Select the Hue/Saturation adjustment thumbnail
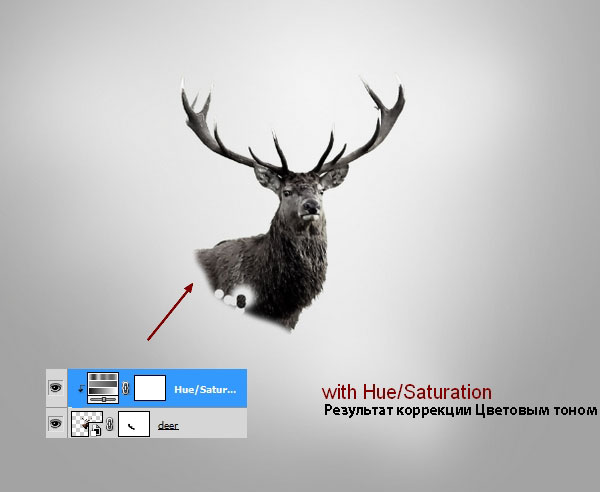Image resolution: width=600 pixels, height=492 pixels. [x=103, y=388]
